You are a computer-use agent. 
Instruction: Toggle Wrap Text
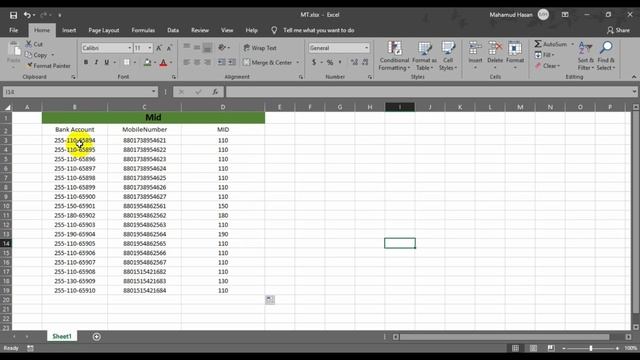[x=260, y=48]
